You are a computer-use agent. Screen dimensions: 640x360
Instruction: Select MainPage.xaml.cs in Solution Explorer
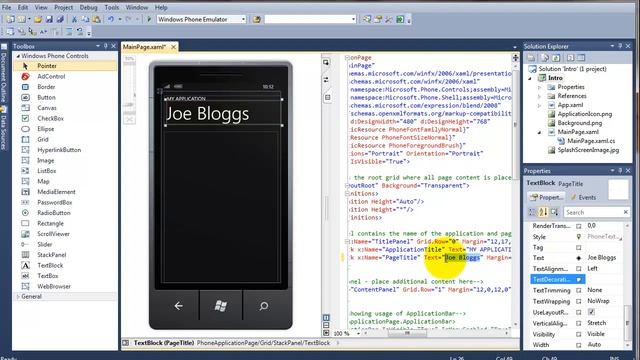pos(591,141)
